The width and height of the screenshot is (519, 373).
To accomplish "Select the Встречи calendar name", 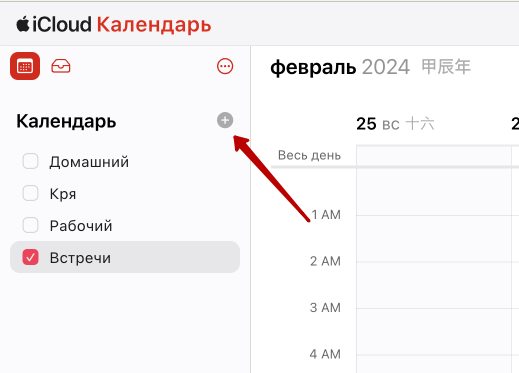I will (x=80, y=258).
